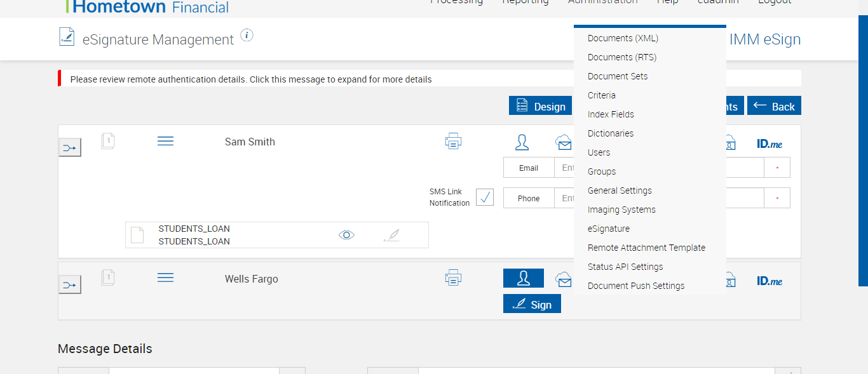Preview STUDENTS_LOAN document with eye icon

pyautogui.click(x=346, y=235)
